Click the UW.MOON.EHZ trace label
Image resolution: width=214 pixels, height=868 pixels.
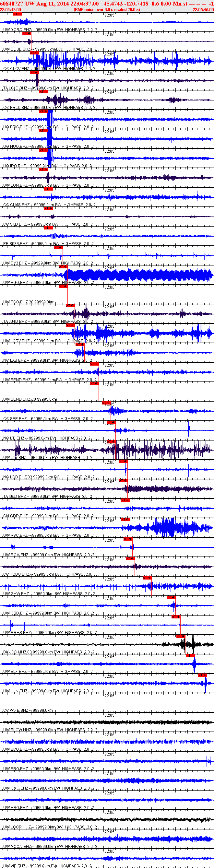point(50,847)
